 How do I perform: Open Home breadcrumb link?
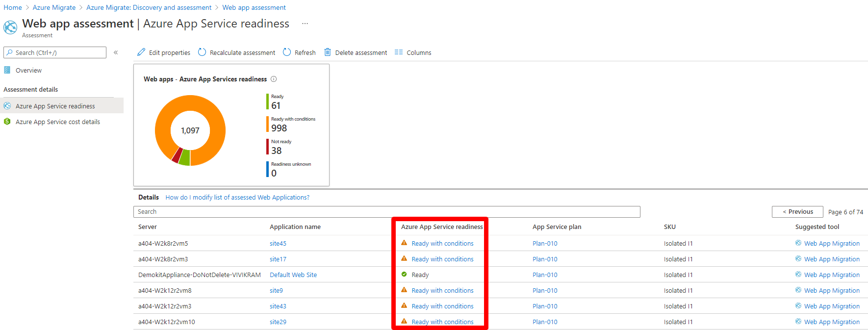[13, 7]
